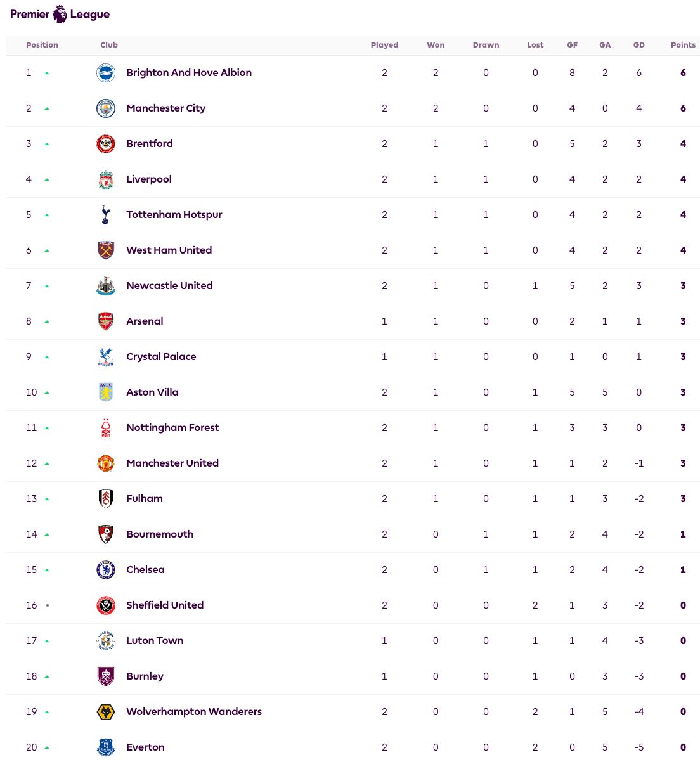700x762 pixels.
Task: Open Nottingham Forest club page
Action: 172,428
